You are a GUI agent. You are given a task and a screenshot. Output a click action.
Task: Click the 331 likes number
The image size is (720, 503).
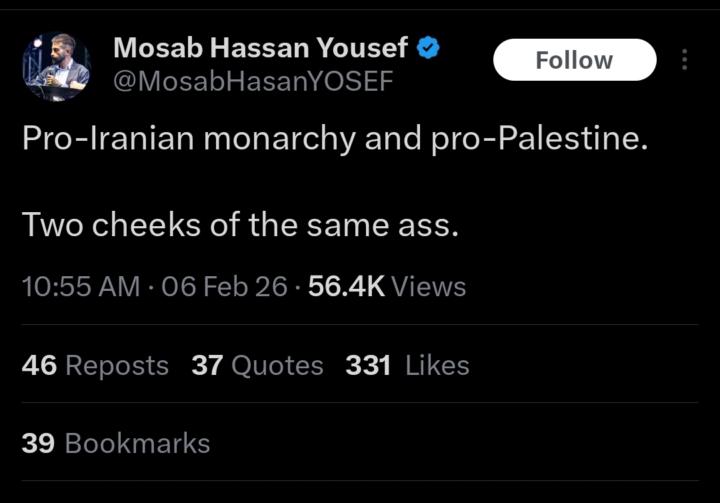[x=368, y=366]
